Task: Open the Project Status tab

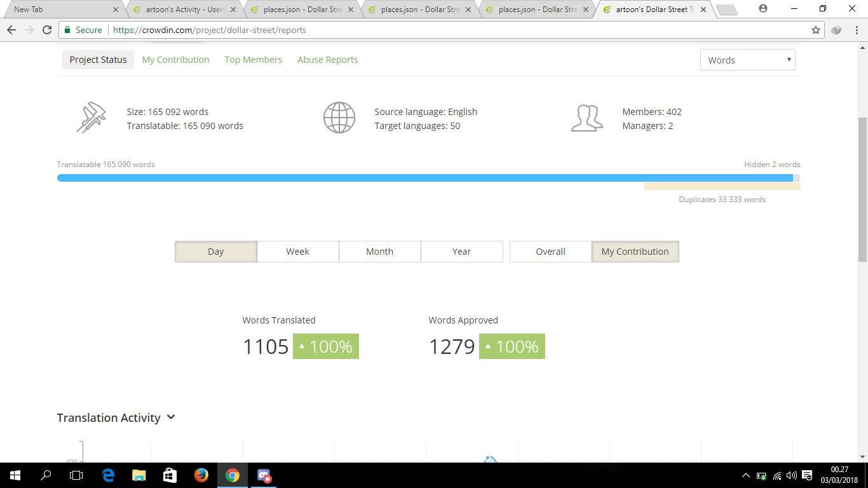Action: [98, 60]
